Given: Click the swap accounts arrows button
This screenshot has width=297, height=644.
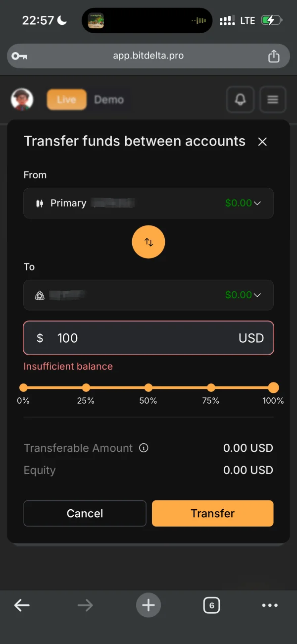Looking at the screenshot, I should click(x=148, y=242).
